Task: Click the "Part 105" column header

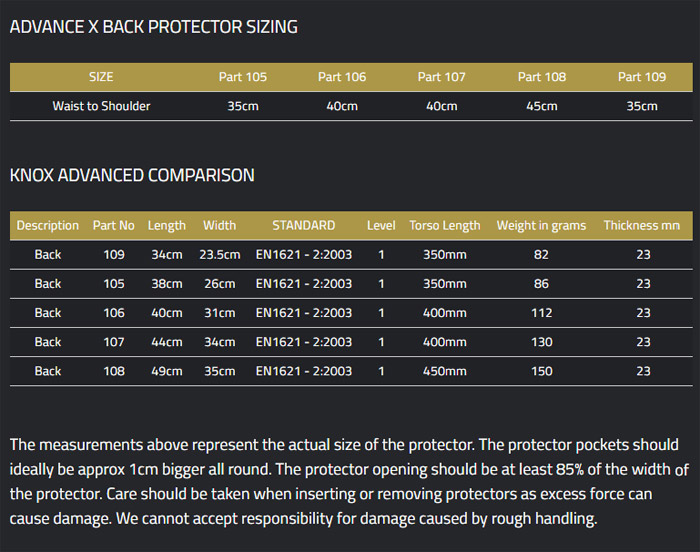Action: point(243,77)
